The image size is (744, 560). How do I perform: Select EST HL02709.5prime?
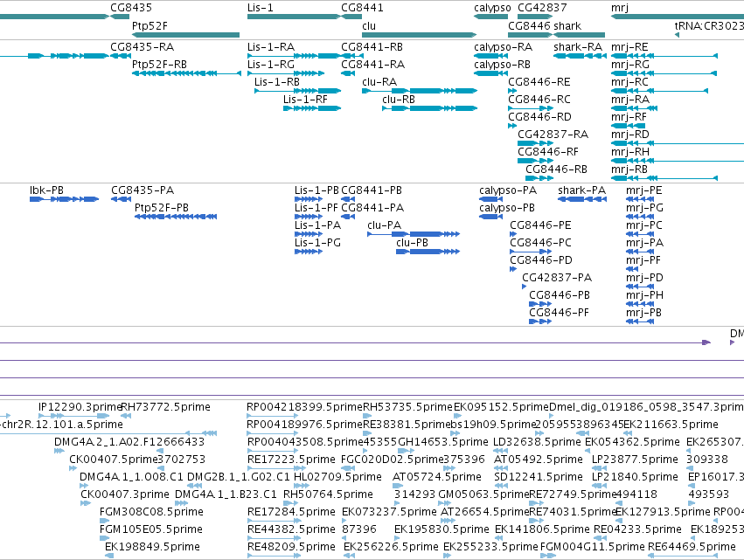pos(337,476)
